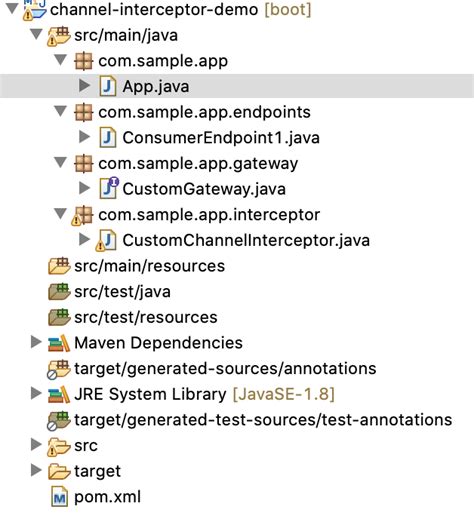The image size is (474, 531).
Task: Select the com.sample.app.interceptor label
Action: (209, 215)
